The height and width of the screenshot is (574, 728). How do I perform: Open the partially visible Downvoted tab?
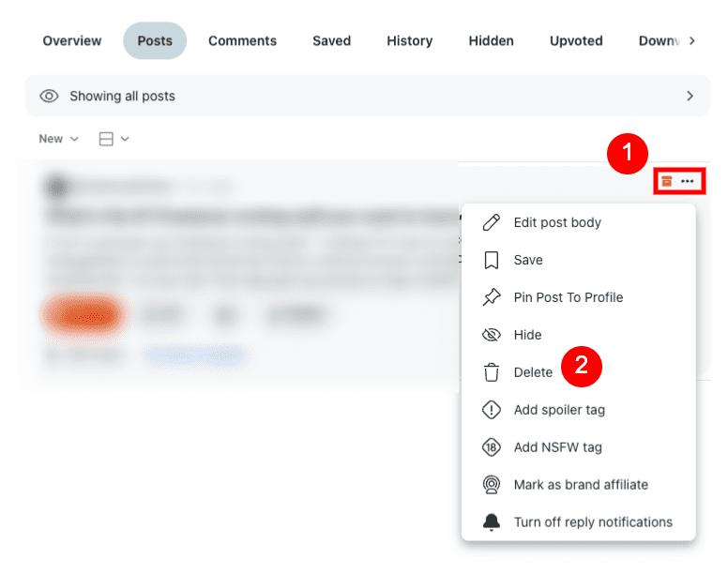click(659, 41)
